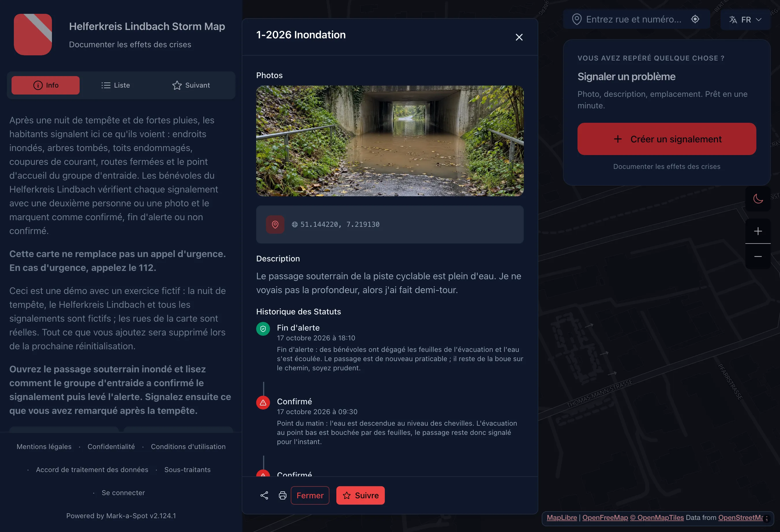This screenshot has height=532, width=780.
Task: Open Conditions d'utilisation link
Action: 188,446
